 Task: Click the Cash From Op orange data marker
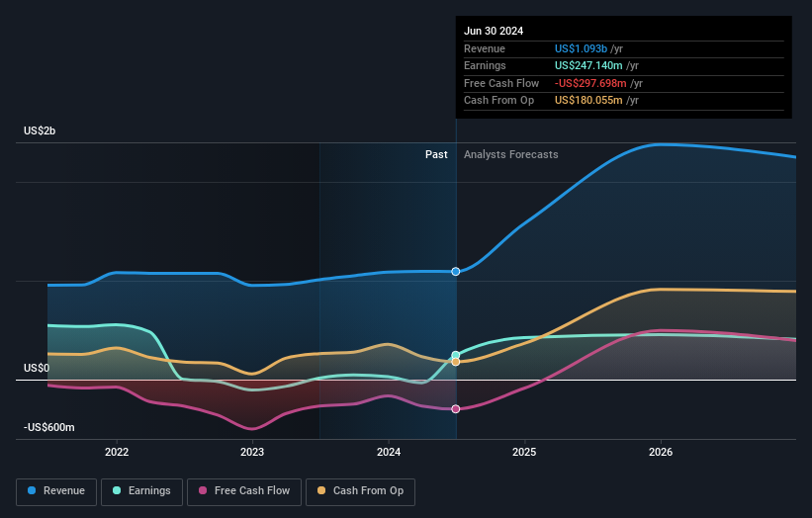pos(456,362)
